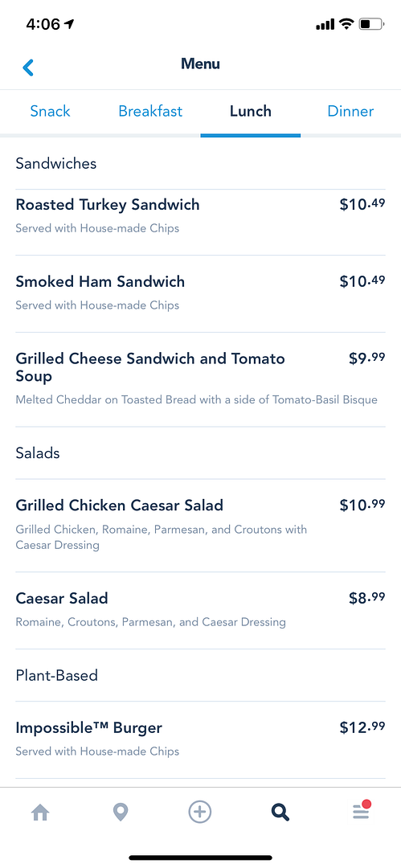401x868 pixels.
Task: Open the home icon in bottom bar
Action: 40,812
